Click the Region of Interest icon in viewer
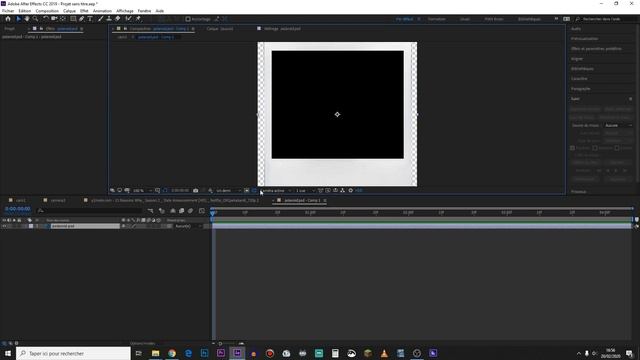The image size is (640, 360). click(247, 191)
